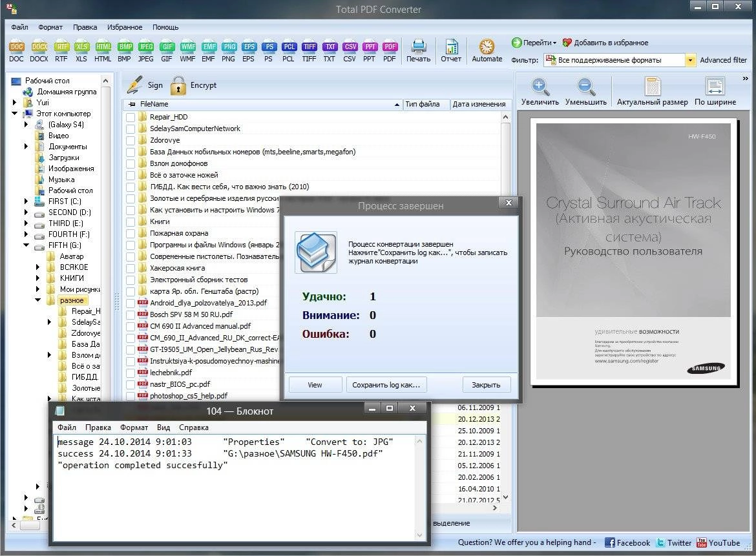Check Android_dlya_polzovatelya_2013.pdf checkbox
The width and height of the screenshot is (756, 556).
(x=130, y=303)
